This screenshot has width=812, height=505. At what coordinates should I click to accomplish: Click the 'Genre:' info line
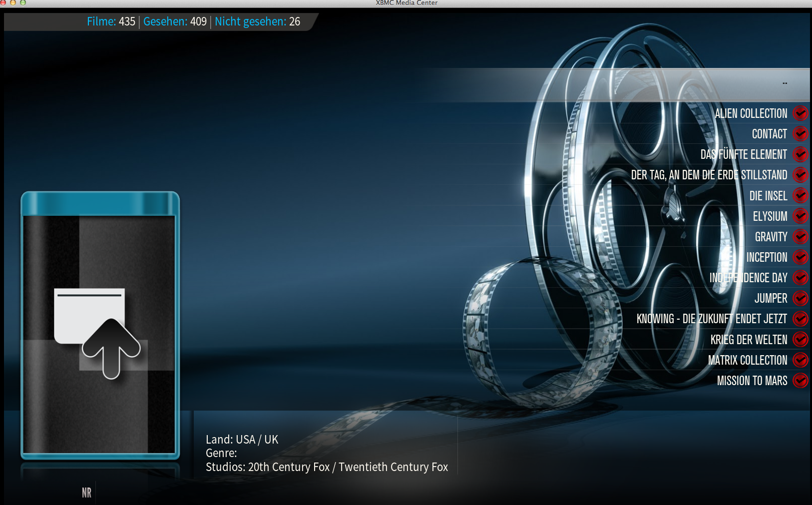[221, 453]
